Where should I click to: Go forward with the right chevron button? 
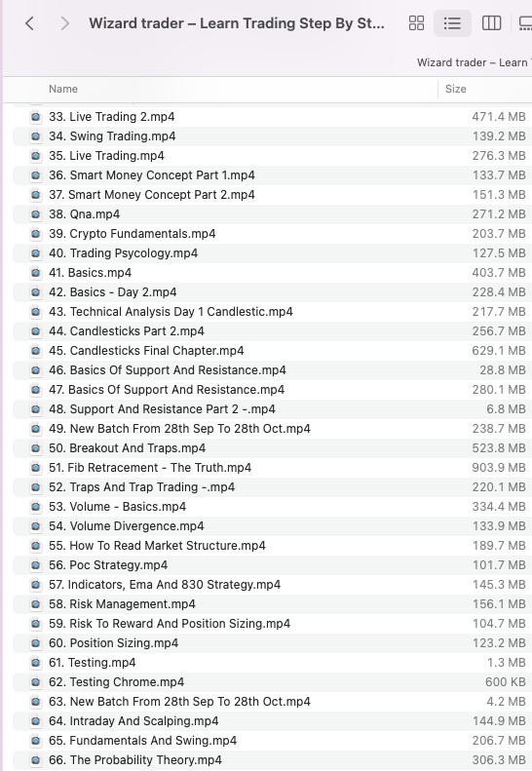(64, 23)
